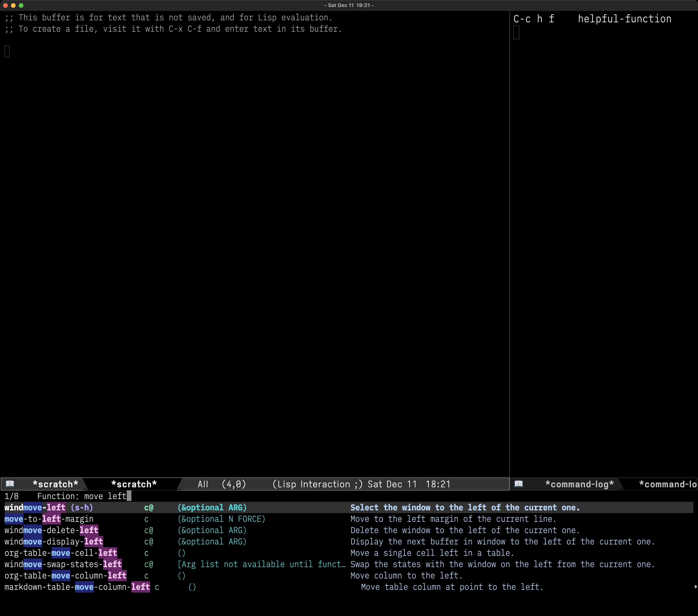The height and width of the screenshot is (616, 698).
Task: Click the All buffer position indicator
Action: (203, 484)
